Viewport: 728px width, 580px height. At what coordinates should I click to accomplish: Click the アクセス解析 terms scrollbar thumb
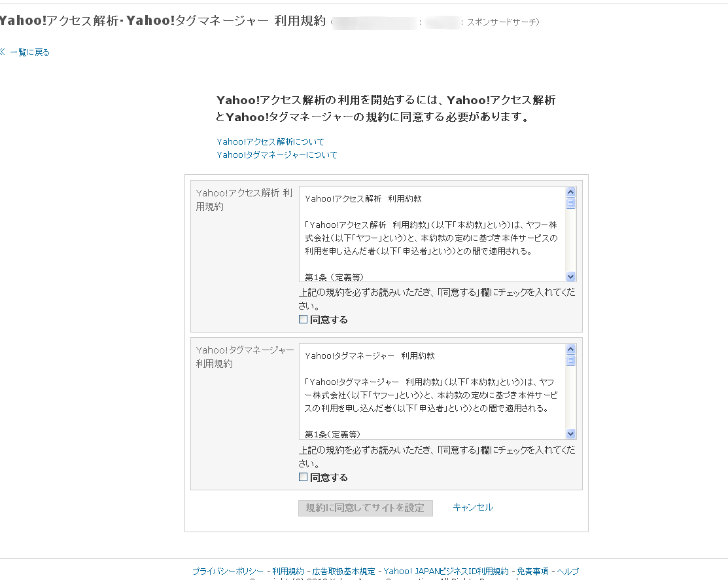coord(570,203)
